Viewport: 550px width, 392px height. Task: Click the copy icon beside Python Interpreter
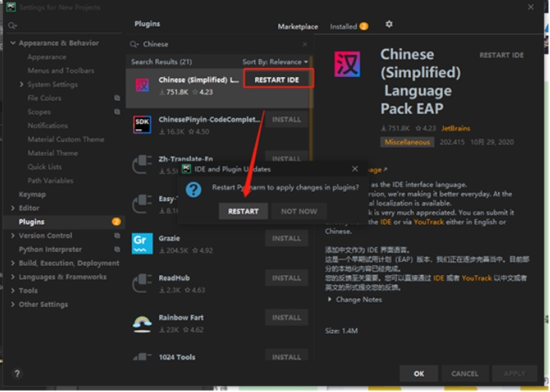(x=117, y=249)
